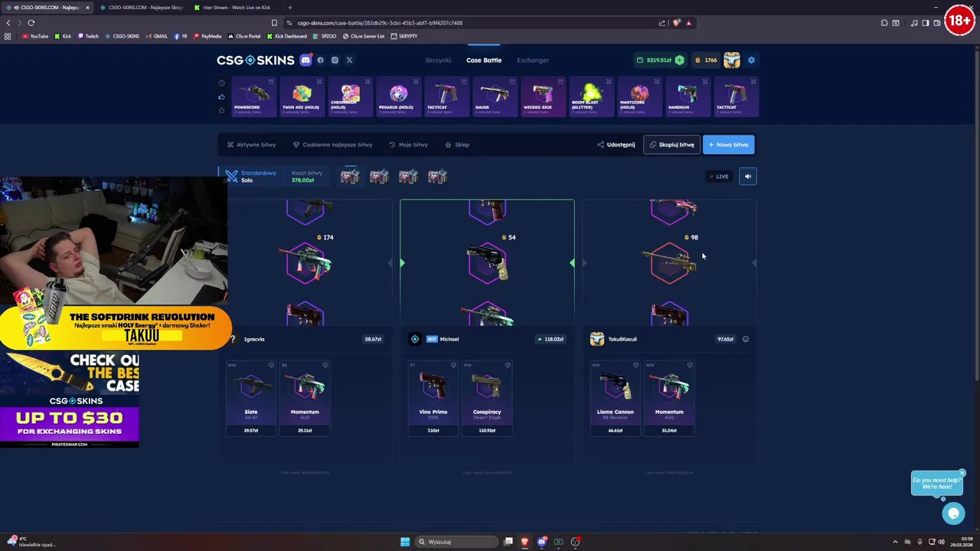Reload the page with browser refresh button

(x=31, y=23)
